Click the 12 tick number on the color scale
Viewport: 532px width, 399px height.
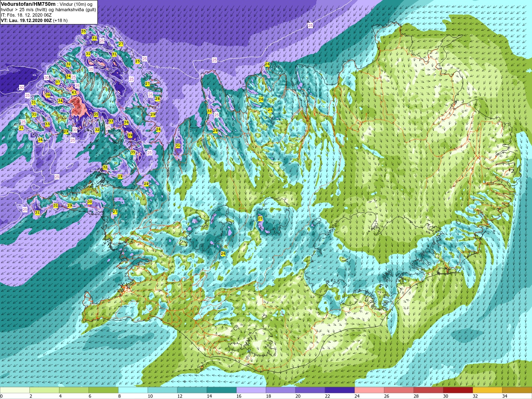[180, 396]
